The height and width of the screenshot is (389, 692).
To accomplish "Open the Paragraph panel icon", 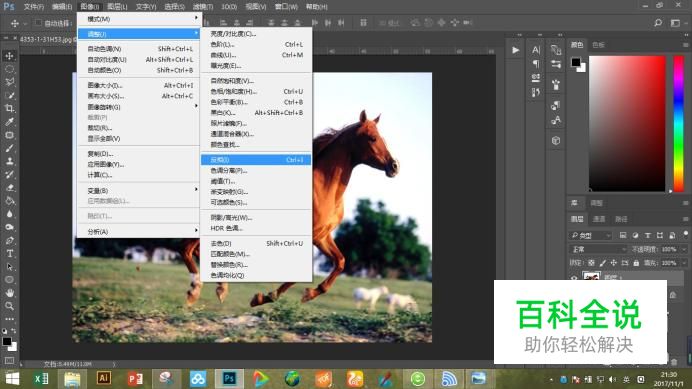I will [x=536, y=64].
